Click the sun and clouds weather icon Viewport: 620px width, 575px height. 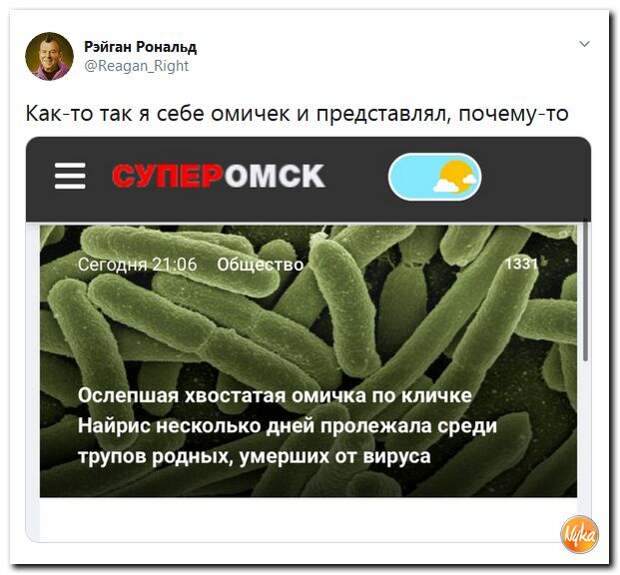456,177
